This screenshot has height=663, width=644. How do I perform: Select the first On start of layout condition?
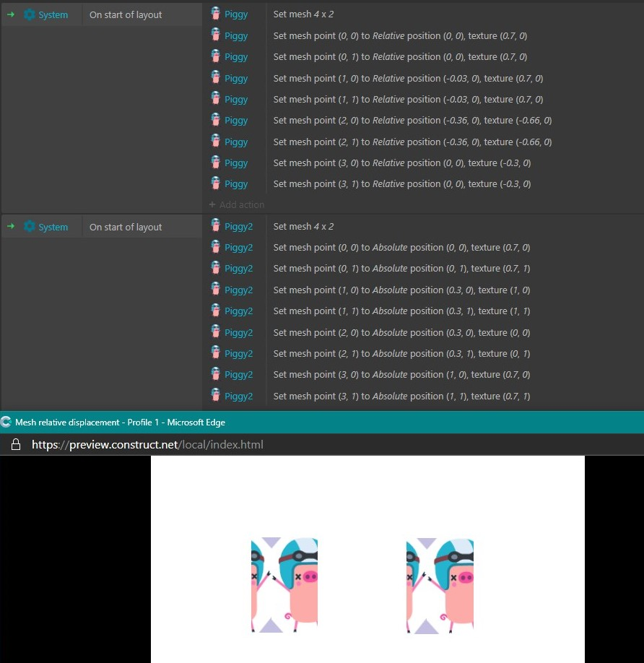(126, 14)
